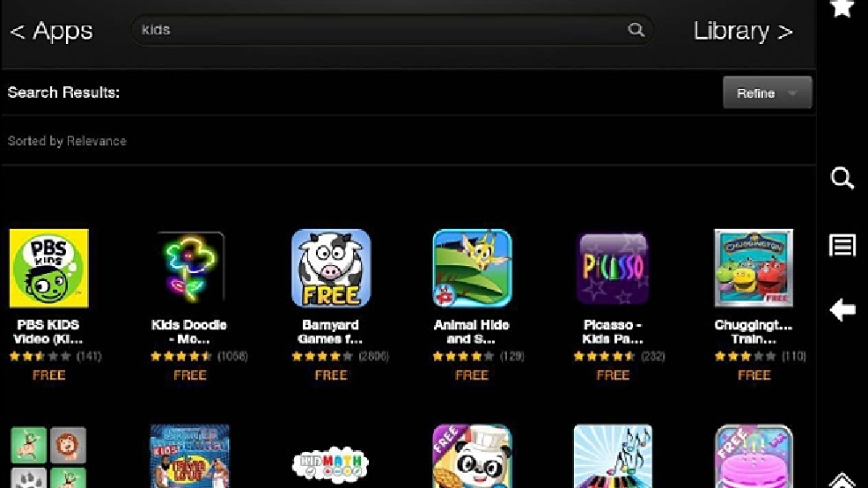This screenshot has height=488, width=868.
Task: Tap FREE price under Kids Doodle
Action: pyautogui.click(x=190, y=375)
